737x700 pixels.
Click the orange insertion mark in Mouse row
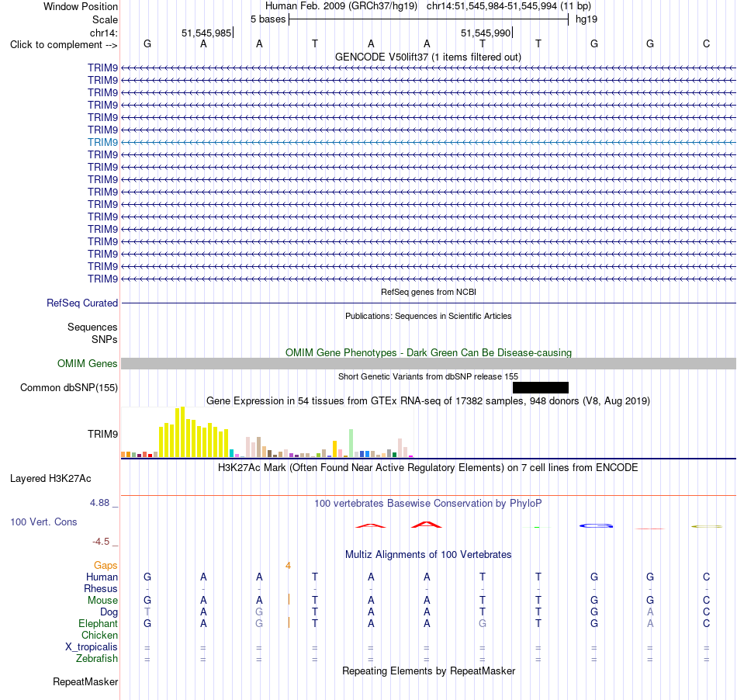[289, 599]
